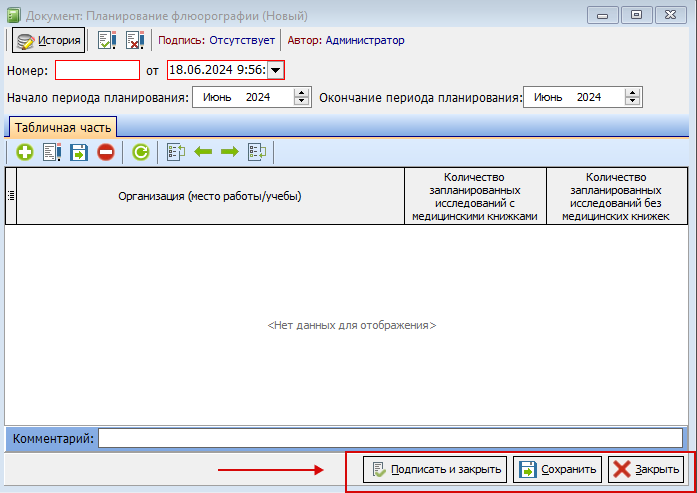697x493 pixels.
Task: Click the remove signature icon with red cross
Action: click(135, 40)
